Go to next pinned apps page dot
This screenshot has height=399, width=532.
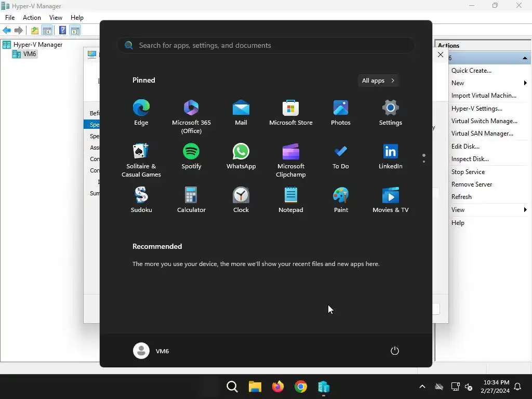point(424,162)
